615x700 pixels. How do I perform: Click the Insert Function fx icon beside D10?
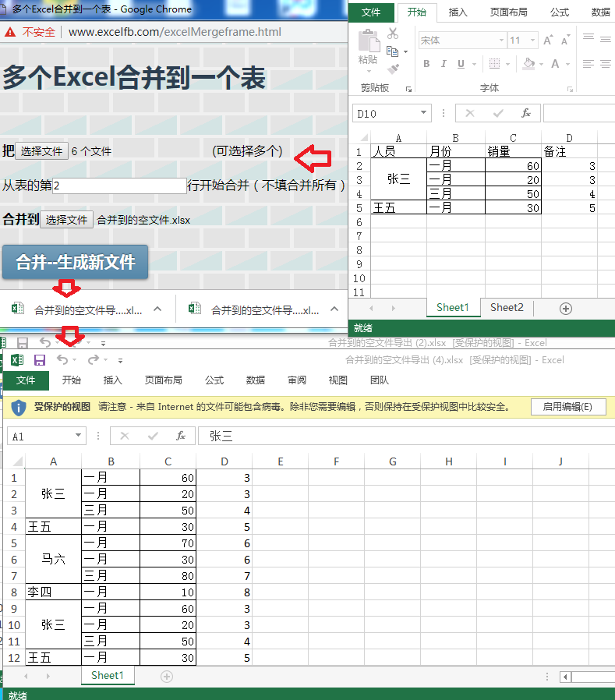click(526, 113)
